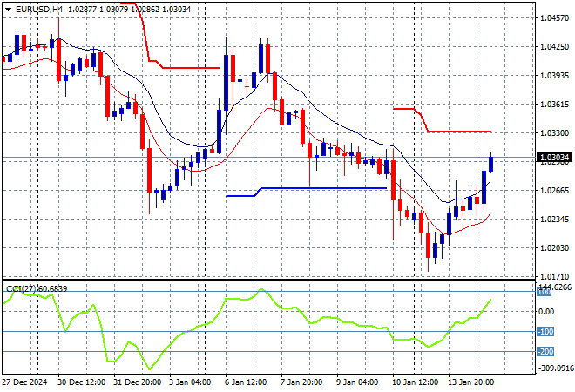Click the 1.01710 price axis label

554,276
